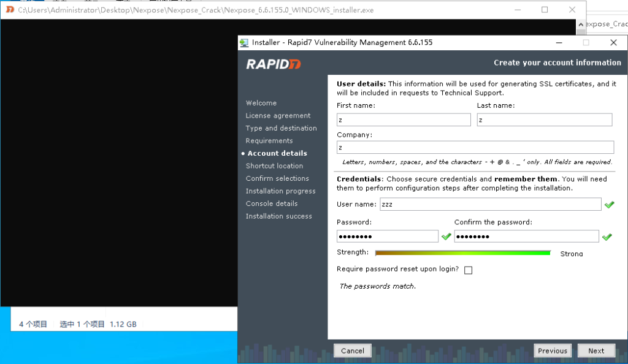The width and height of the screenshot is (628, 364).
Task: Click the Password input field
Action: [x=388, y=237]
